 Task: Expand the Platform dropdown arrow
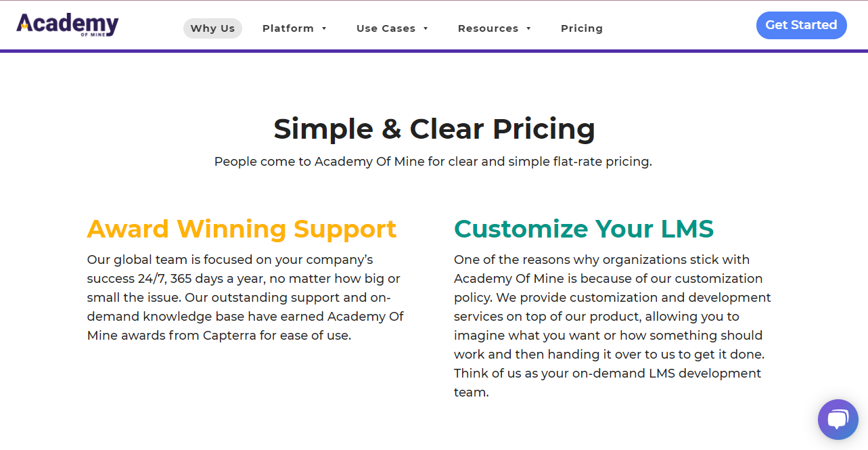click(324, 28)
